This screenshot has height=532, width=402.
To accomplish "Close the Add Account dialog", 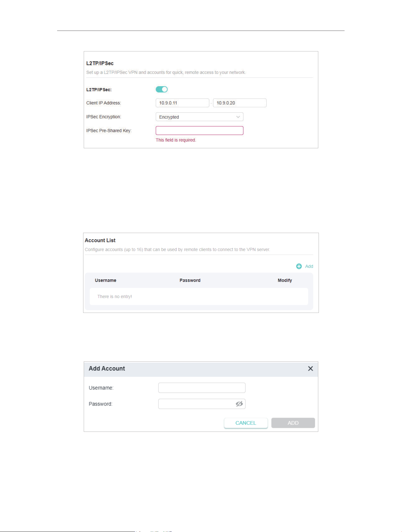I will [x=310, y=369].
